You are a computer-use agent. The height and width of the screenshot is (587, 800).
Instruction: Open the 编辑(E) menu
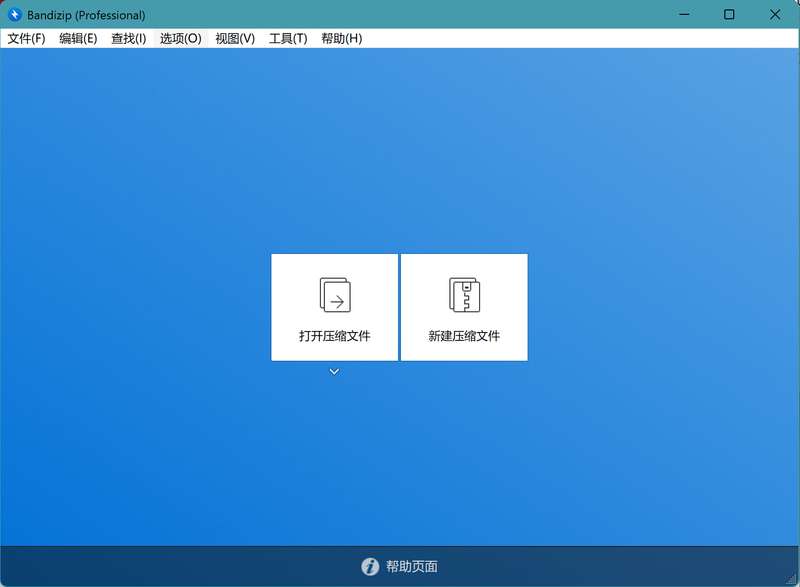coord(78,39)
